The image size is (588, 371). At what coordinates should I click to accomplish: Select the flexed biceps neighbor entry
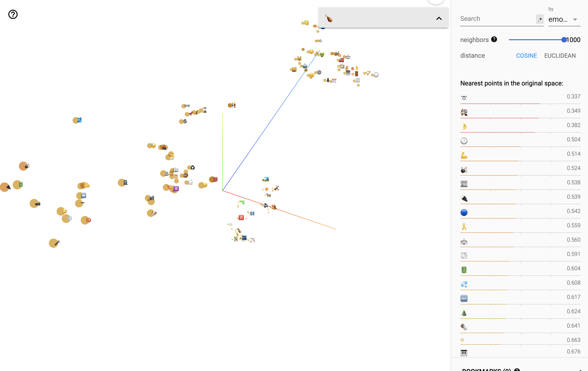[x=464, y=155]
